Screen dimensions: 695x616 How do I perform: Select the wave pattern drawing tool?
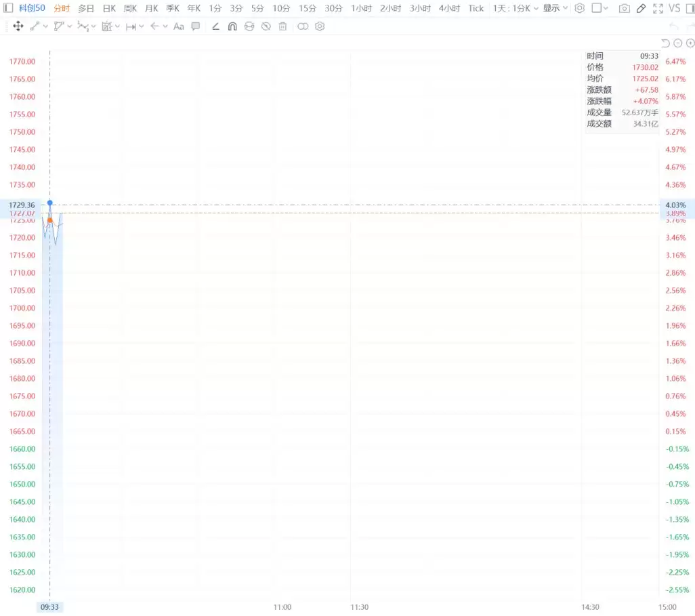[83, 26]
